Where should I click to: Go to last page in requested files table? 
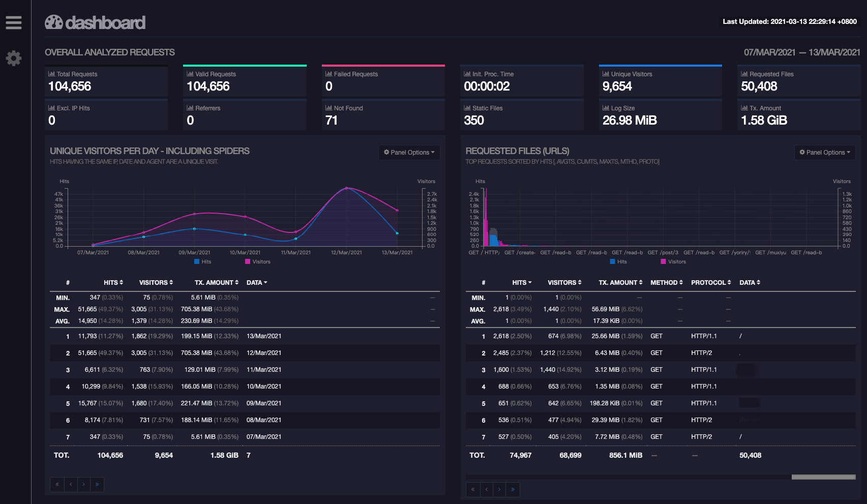513,489
